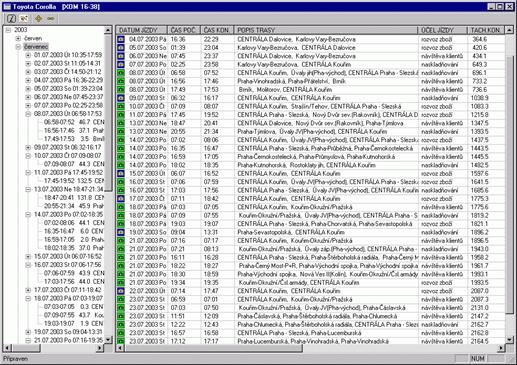Click blue trip icon for 05.07.2003 So row
The image size is (517, 365).
point(121,48)
